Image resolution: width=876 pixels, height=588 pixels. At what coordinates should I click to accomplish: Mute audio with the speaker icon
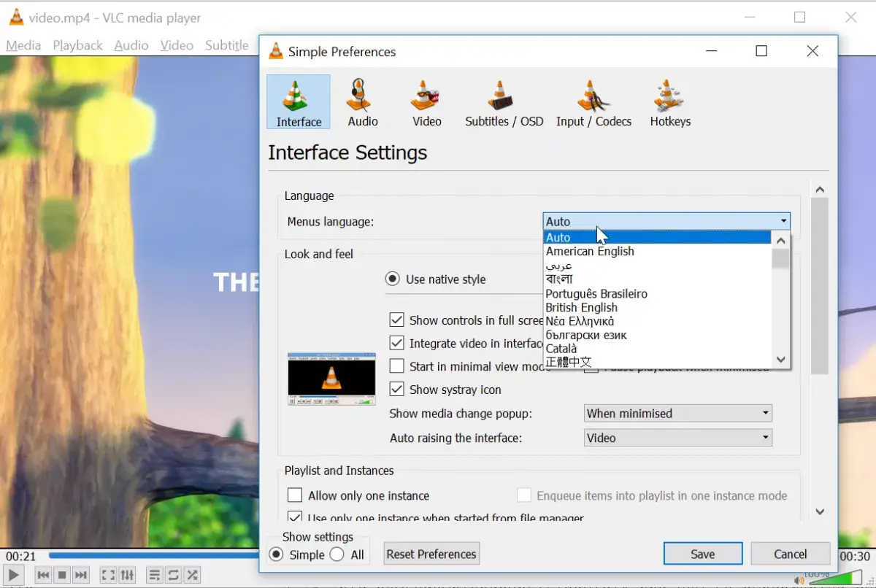click(799, 581)
